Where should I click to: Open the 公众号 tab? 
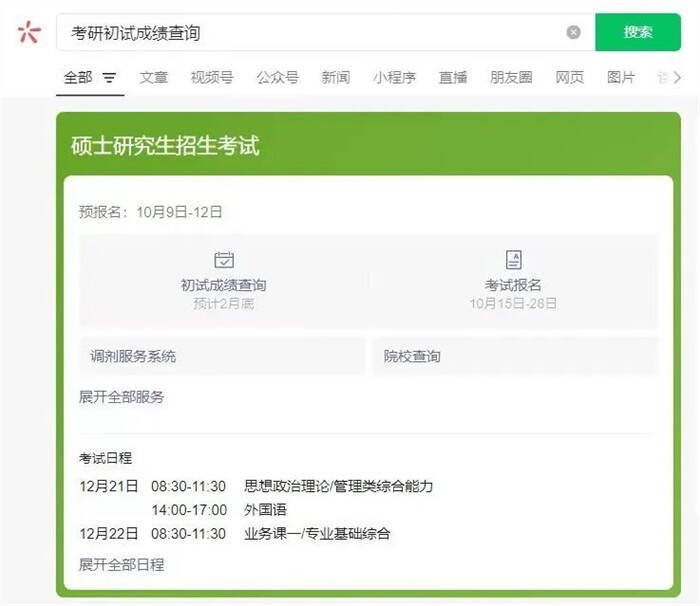coord(277,78)
